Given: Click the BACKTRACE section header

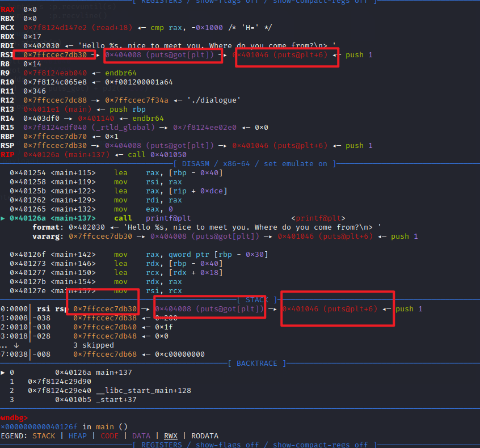Looking at the screenshot, I should tap(257, 364).
